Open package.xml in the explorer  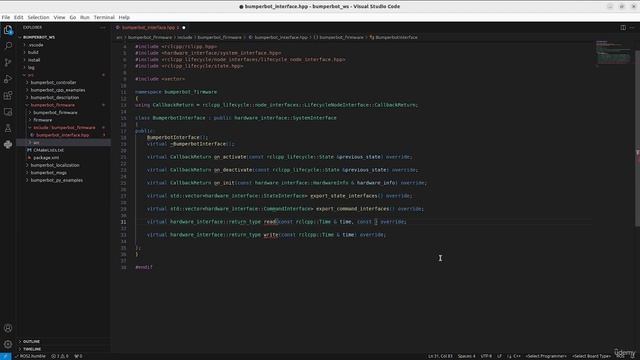46,158
